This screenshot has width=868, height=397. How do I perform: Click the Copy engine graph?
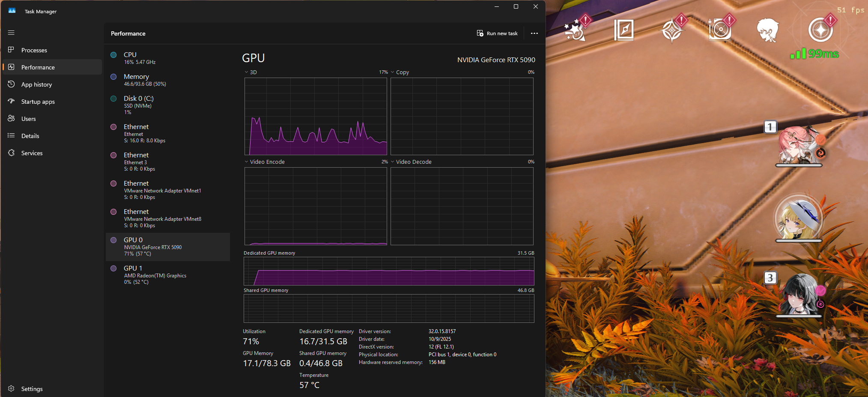point(462,116)
